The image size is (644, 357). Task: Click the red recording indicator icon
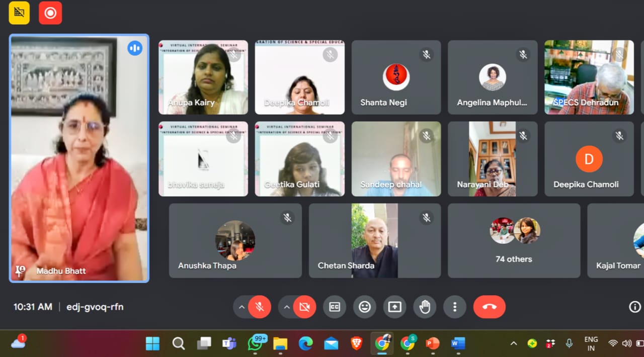[50, 13]
